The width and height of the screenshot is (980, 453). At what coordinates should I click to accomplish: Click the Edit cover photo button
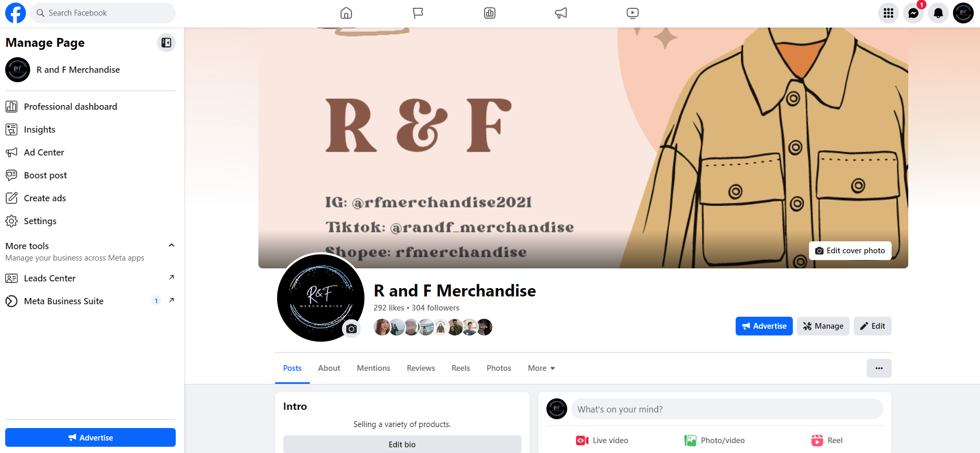(x=850, y=251)
